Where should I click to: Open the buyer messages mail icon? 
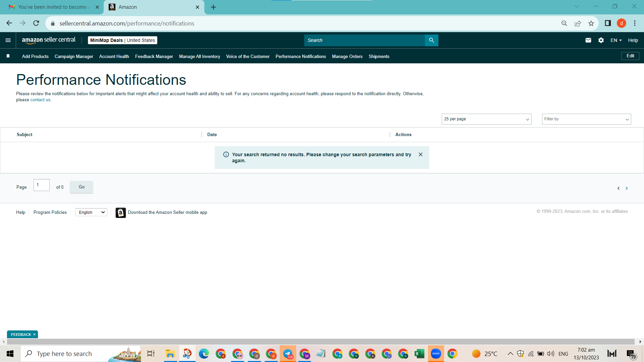click(x=588, y=40)
